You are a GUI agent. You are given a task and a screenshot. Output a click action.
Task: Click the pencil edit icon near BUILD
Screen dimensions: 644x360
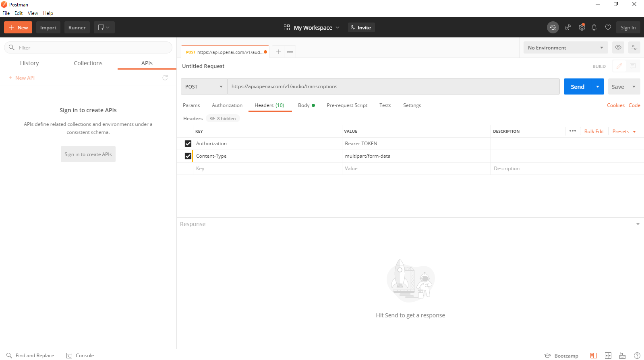click(619, 66)
